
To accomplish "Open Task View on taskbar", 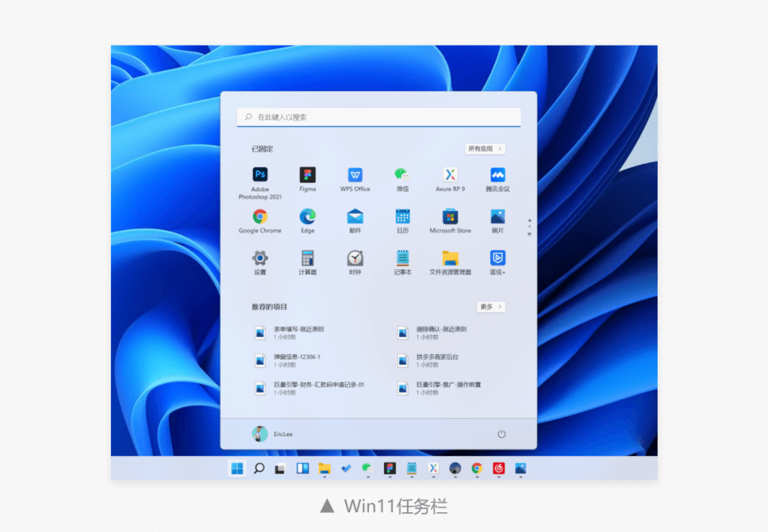I will click(280, 468).
